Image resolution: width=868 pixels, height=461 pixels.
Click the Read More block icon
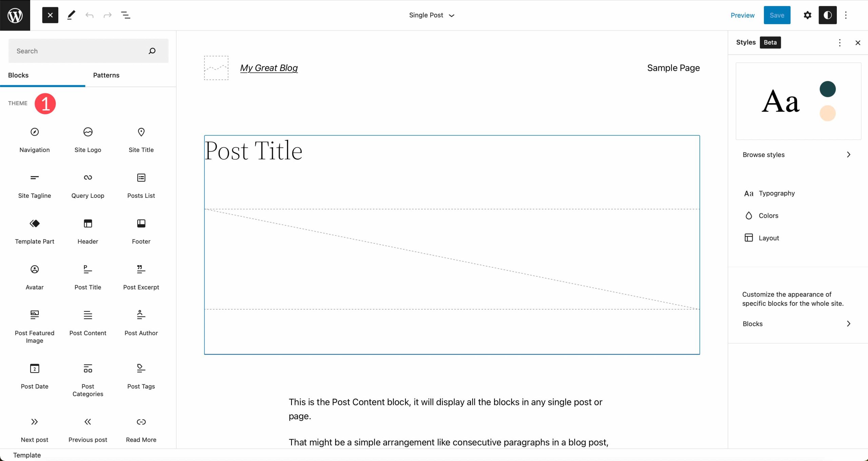[141, 422]
